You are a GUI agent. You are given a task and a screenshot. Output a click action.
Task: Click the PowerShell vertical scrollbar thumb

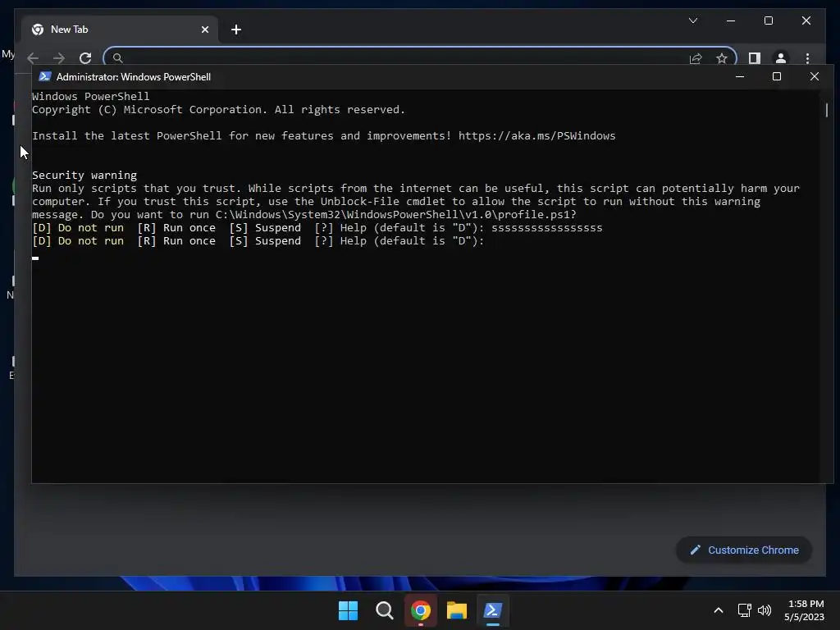click(827, 110)
